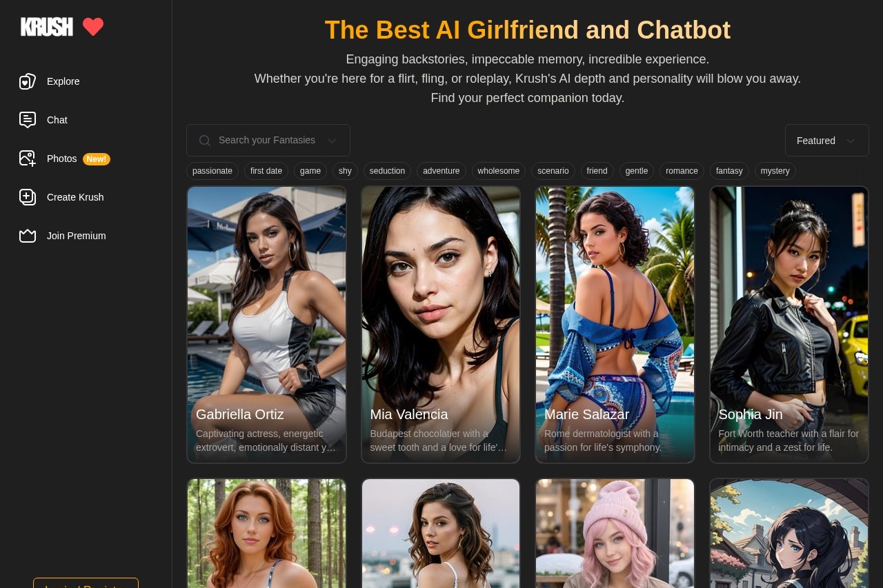883x588 pixels.
Task: Click into Search your Fantasies field
Action: tap(267, 141)
